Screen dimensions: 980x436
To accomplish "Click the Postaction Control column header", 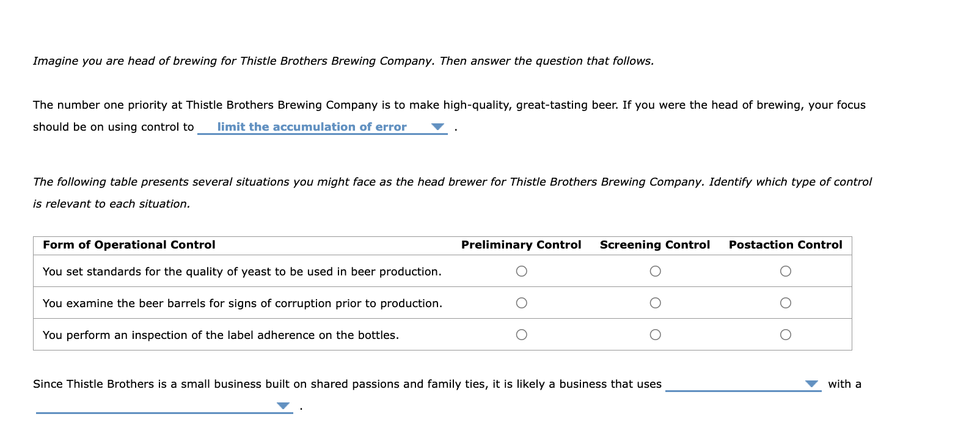I will [786, 245].
